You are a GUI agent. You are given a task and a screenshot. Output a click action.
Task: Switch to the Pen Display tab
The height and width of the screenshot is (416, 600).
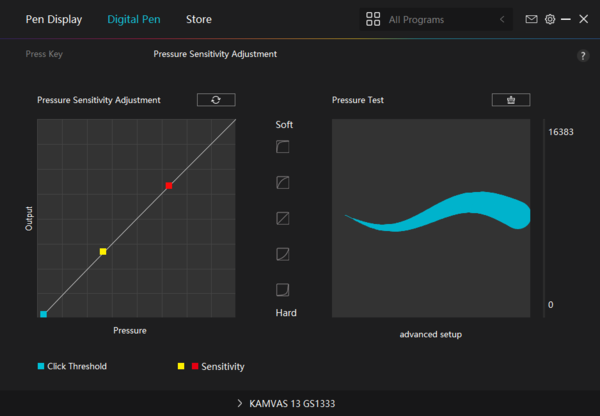(x=54, y=19)
